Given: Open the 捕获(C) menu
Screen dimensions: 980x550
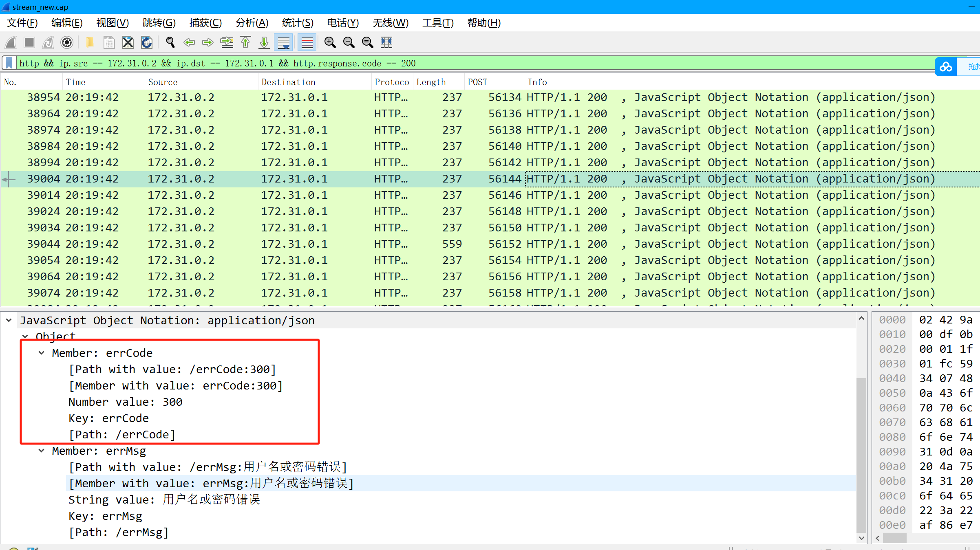Looking at the screenshot, I should pyautogui.click(x=206, y=23).
